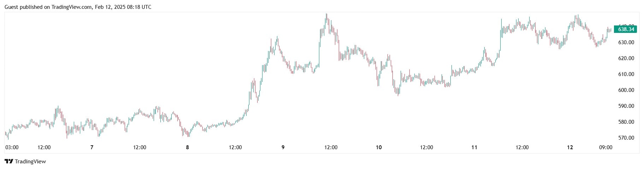
Task: Select the 620.00 price level label
Action: click(626, 58)
